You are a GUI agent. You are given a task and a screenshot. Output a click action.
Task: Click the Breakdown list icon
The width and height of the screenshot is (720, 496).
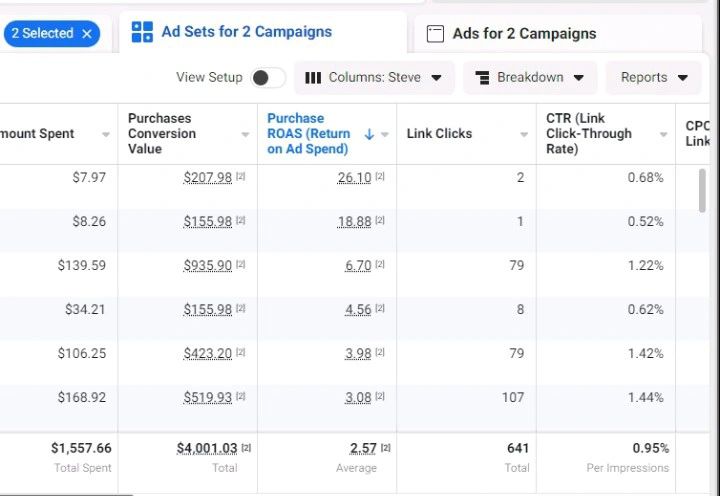pos(482,78)
